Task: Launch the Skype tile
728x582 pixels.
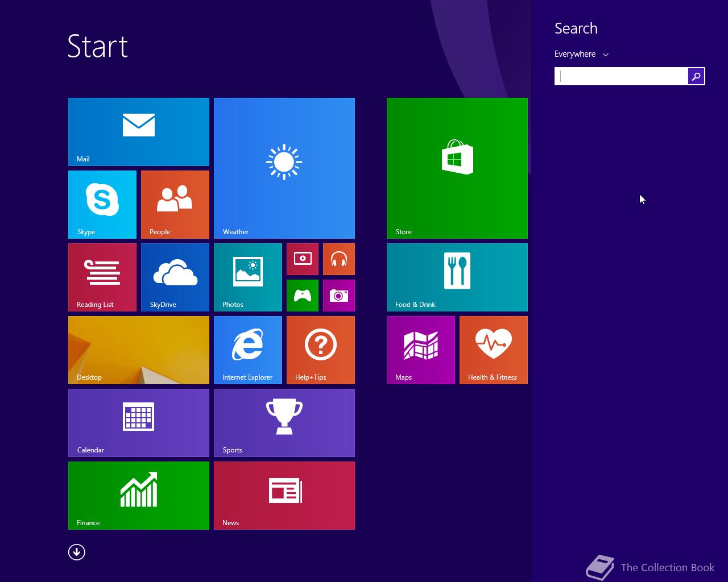Action: pyautogui.click(x=102, y=205)
